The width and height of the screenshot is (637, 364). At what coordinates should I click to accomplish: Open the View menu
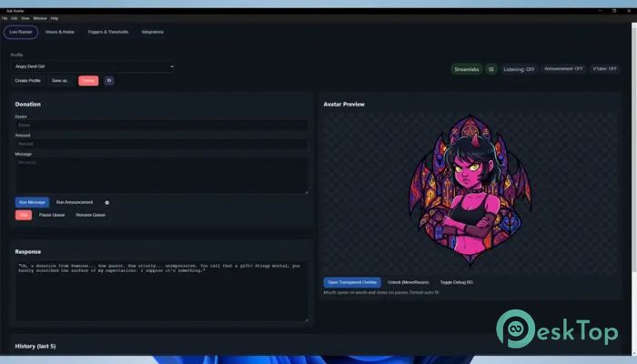[x=25, y=18]
